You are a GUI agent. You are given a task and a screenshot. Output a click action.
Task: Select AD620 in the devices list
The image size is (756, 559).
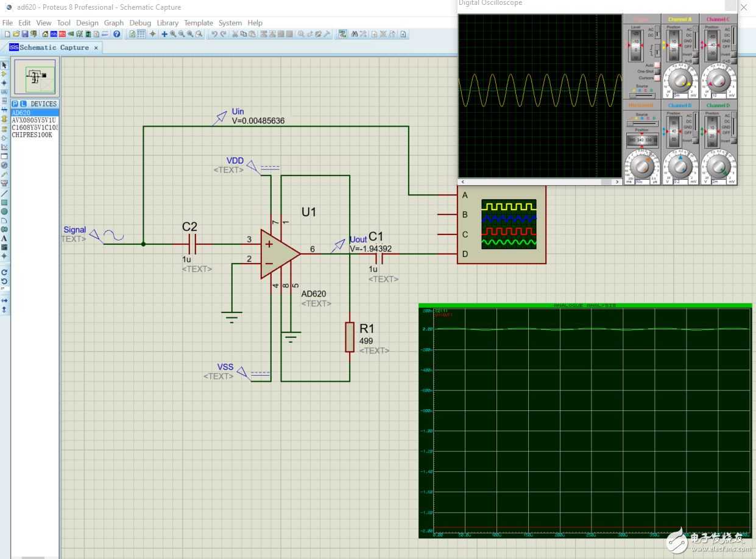coord(35,113)
